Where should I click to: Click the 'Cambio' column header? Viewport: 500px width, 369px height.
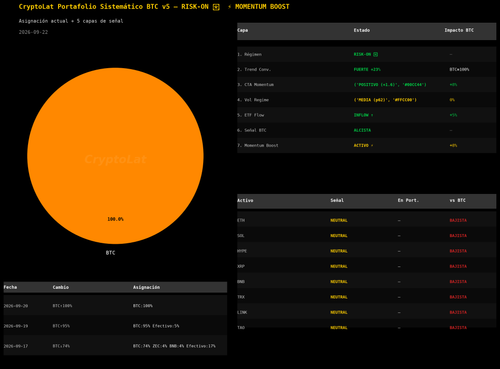tap(61, 287)
